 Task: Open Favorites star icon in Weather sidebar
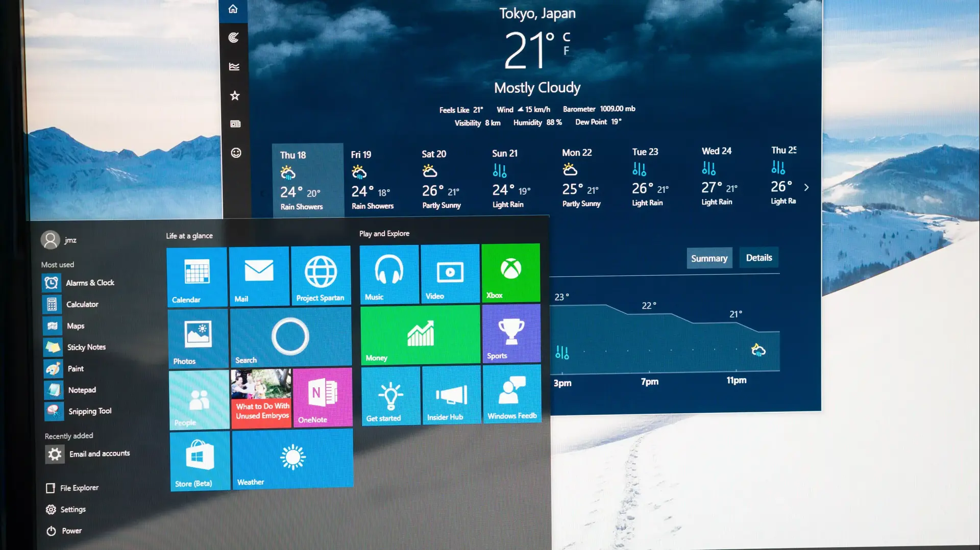[235, 95]
